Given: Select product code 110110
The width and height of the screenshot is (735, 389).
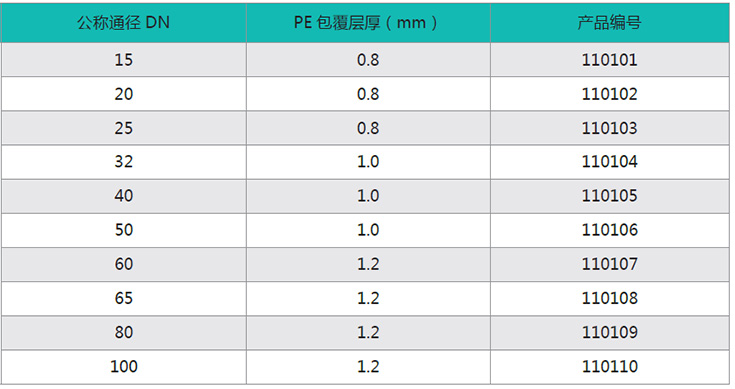Looking at the screenshot, I should pyautogui.click(x=610, y=367).
